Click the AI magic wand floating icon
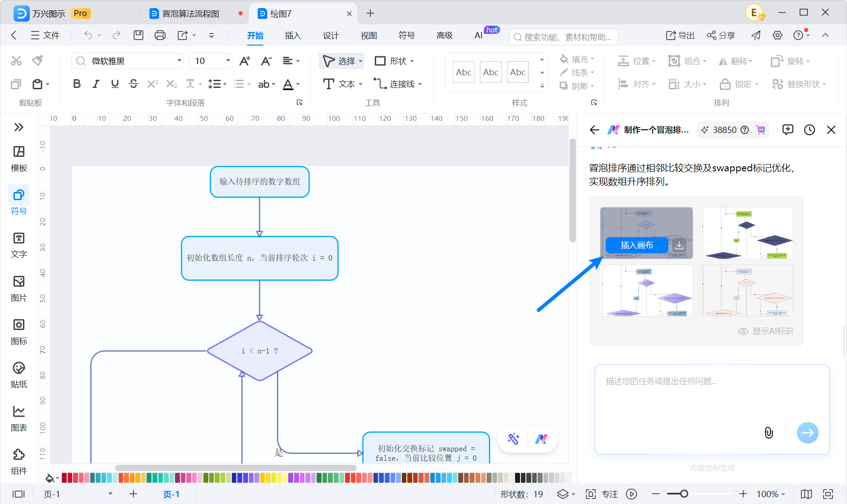This screenshot has height=504, width=847. tap(513, 439)
